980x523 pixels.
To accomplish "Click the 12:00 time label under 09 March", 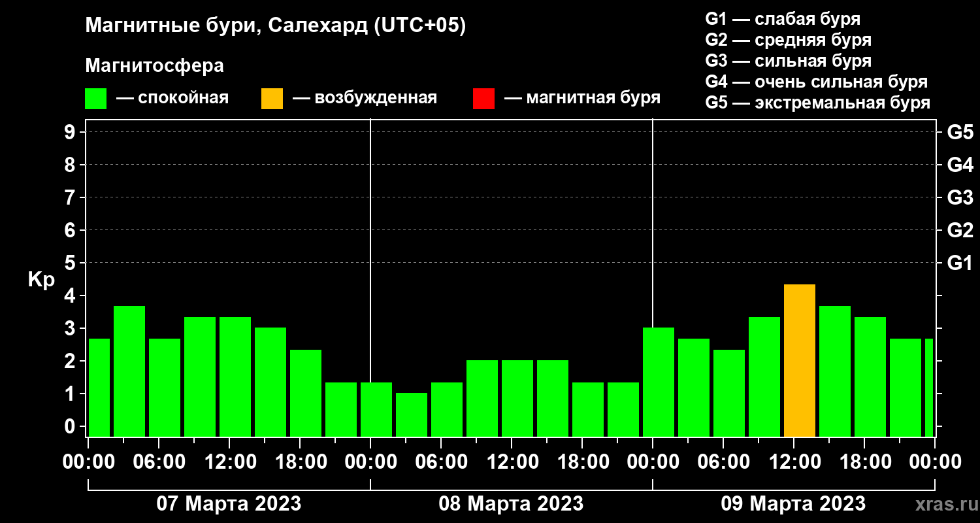I will click(794, 462).
